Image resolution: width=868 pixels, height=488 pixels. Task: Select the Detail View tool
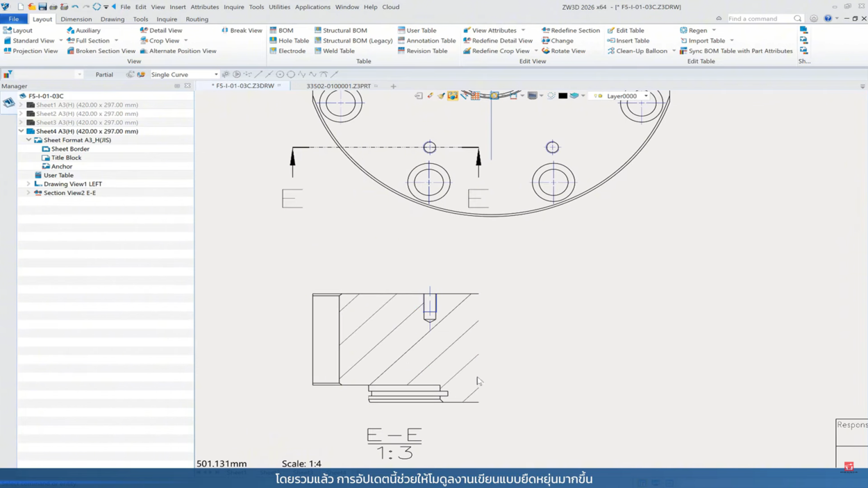tap(161, 31)
